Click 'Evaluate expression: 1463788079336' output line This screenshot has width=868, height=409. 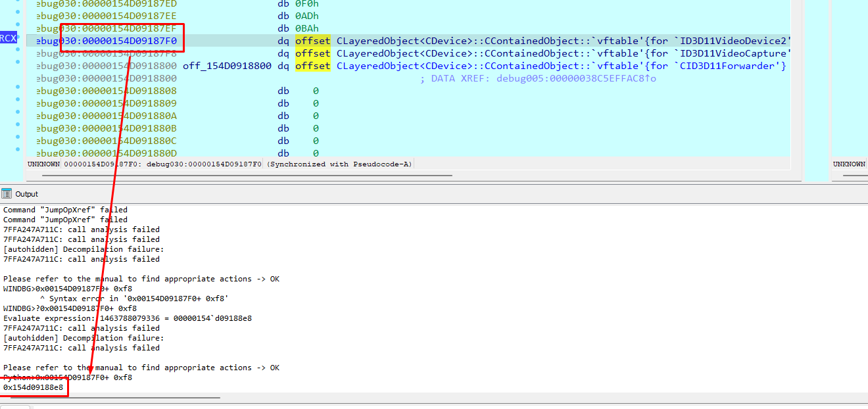pos(128,318)
